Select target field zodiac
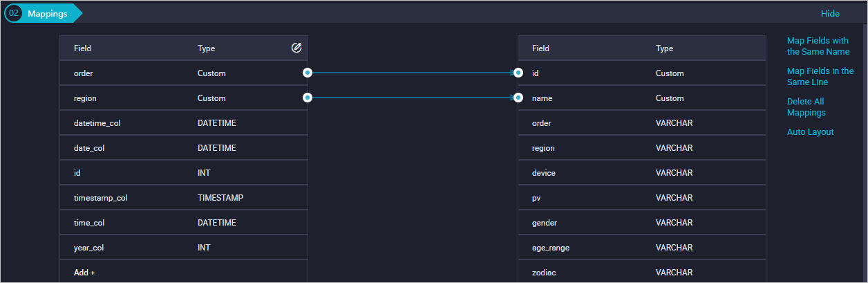868x283 pixels. (x=642, y=271)
